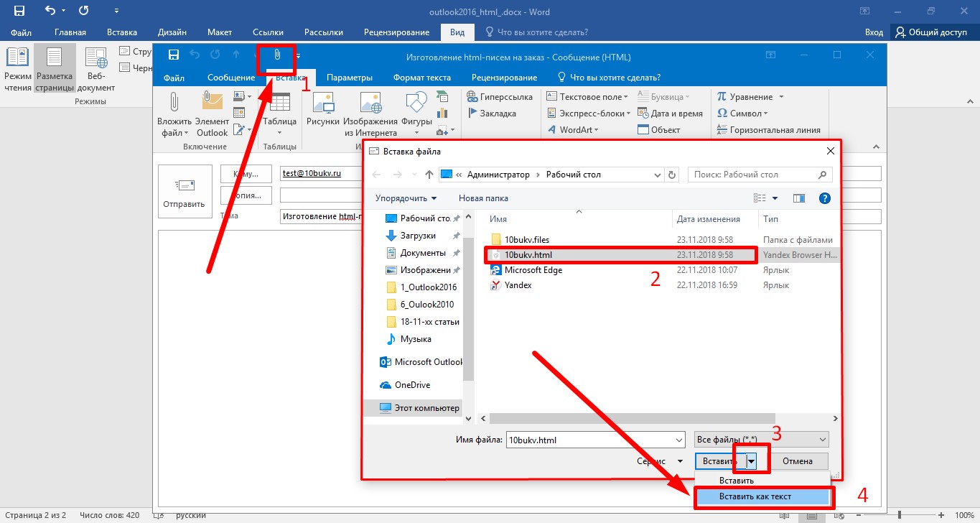
Task: Open help in the file dialog
Action: pyautogui.click(x=825, y=198)
